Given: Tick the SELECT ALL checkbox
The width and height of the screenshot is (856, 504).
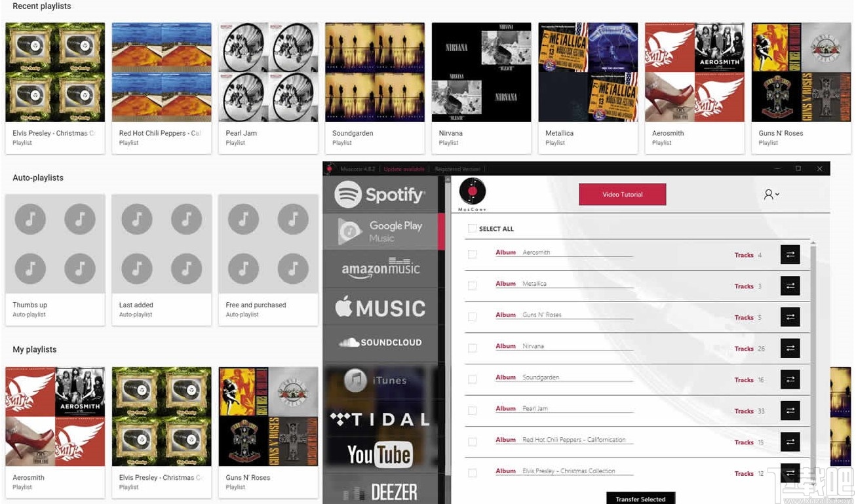Looking at the screenshot, I should coord(472,229).
